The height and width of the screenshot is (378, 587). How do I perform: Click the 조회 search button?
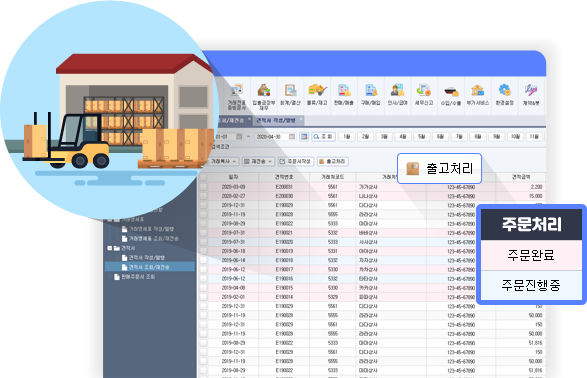323,137
